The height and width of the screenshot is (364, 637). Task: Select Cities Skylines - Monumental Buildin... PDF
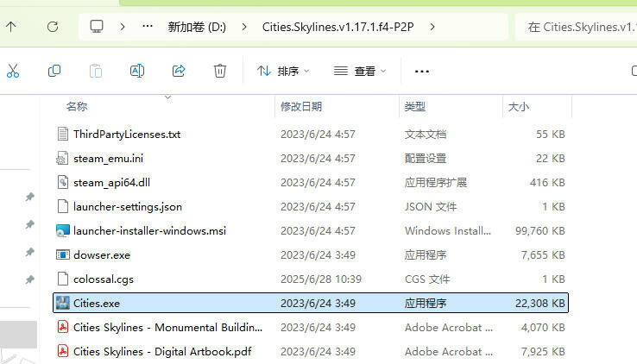(167, 328)
